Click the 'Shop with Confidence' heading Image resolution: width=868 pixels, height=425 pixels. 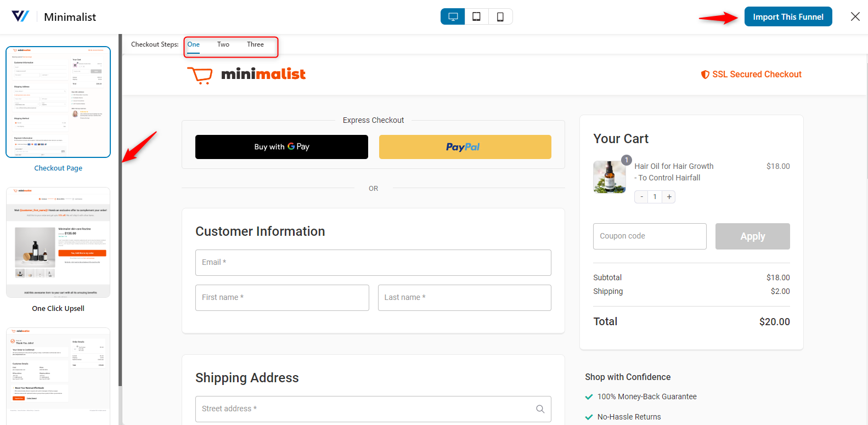click(628, 377)
